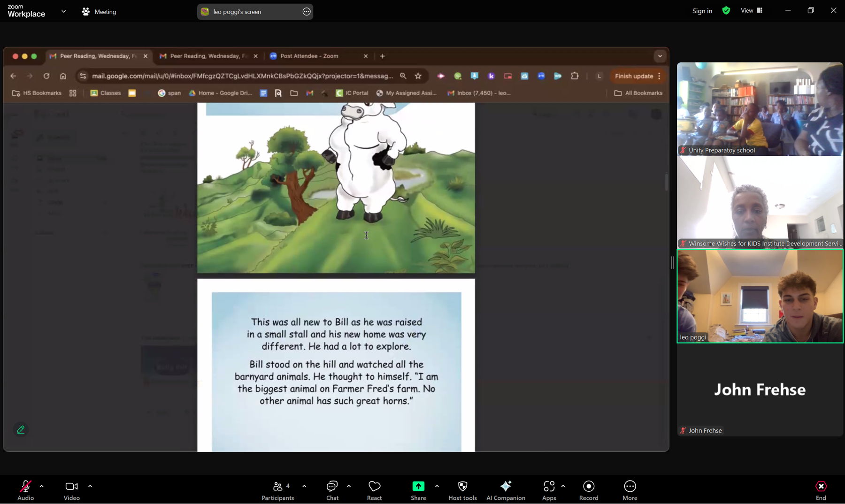Open AI Companion

pos(506,490)
